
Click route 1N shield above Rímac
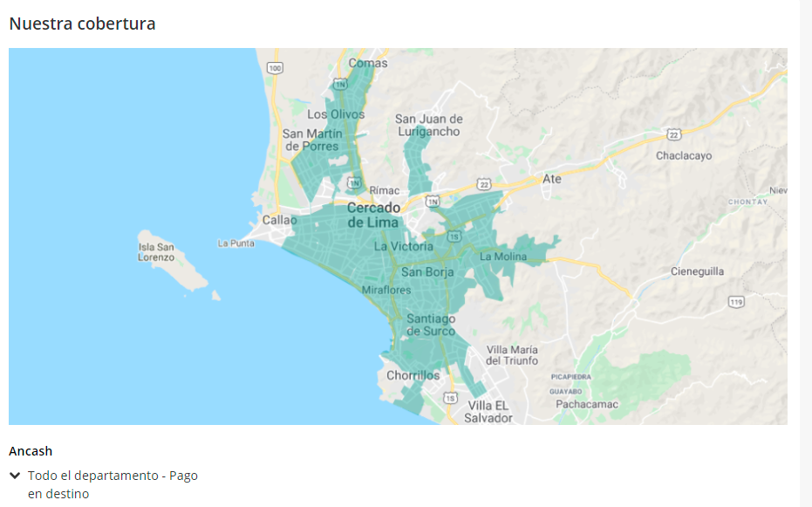354,182
